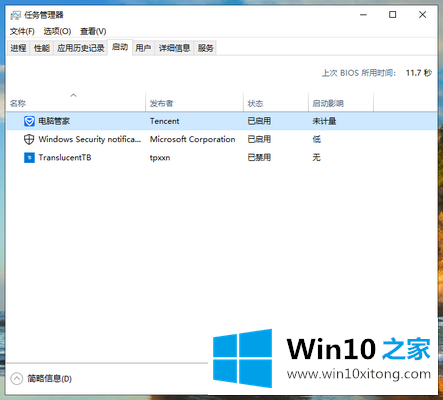Click 已启用 status in 电脑管家 row
Image resolution: width=443 pixels, height=400 pixels.
[259, 121]
